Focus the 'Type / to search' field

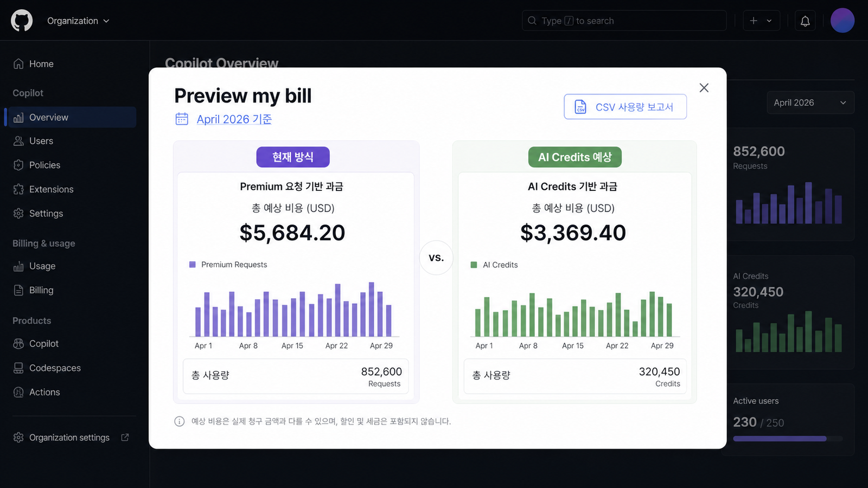coord(624,21)
